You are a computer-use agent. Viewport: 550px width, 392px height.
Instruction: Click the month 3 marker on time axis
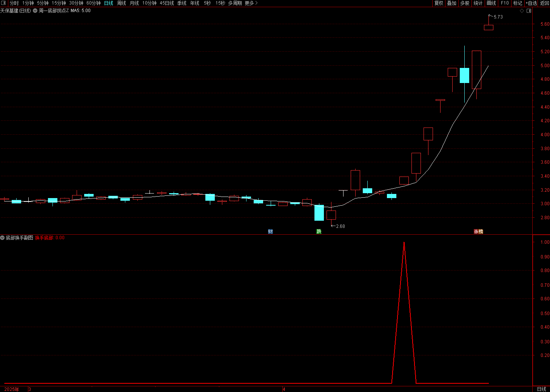click(x=30, y=389)
